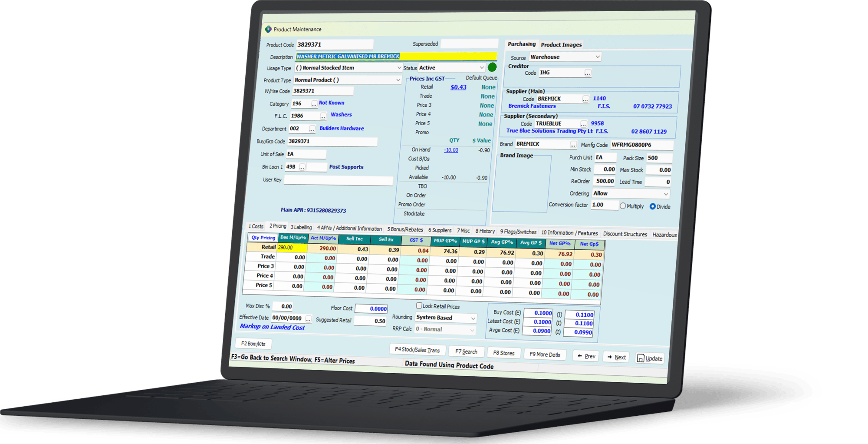The image size is (868, 444).
Task: Open Category lookup ellipsis button
Action: click(x=314, y=104)
